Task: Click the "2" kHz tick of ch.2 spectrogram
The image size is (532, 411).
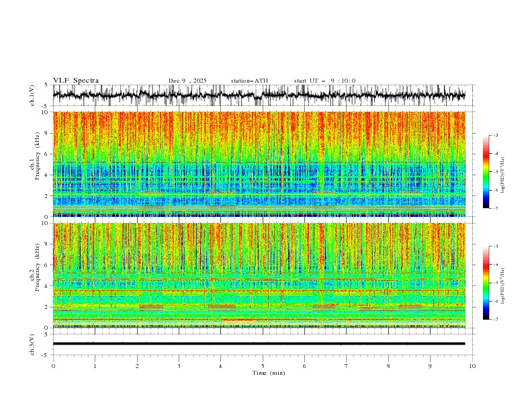Action: pyautogui.click(x=48, y=307)
